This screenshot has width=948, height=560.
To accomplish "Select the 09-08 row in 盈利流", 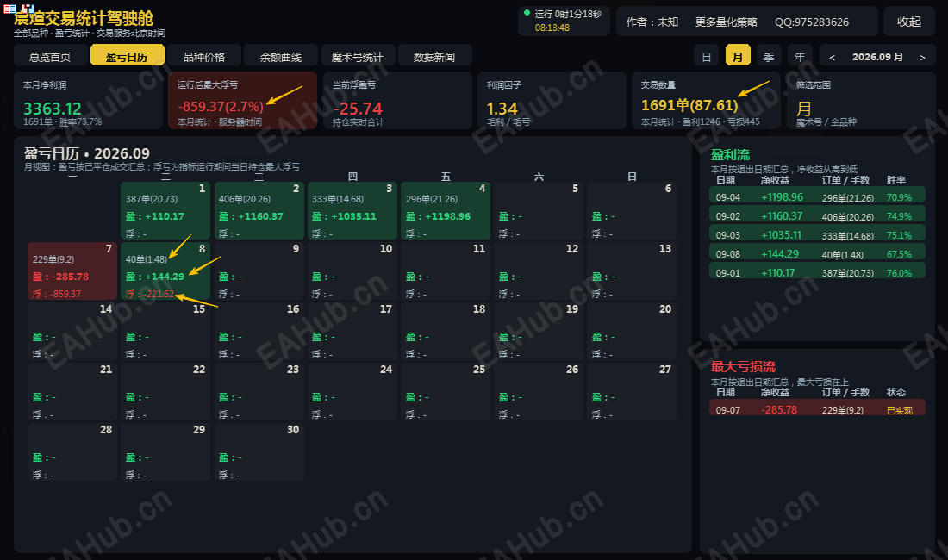I will [817, 253].
